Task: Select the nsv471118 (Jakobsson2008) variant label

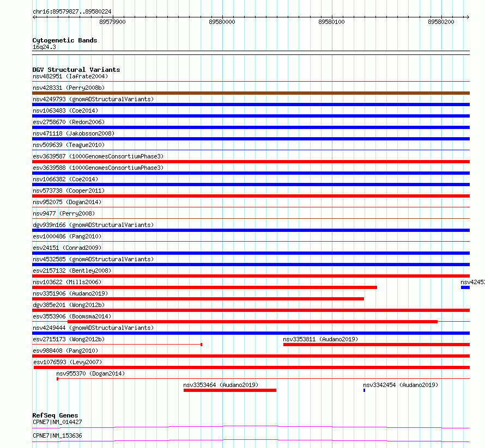Action: (74, 133)
